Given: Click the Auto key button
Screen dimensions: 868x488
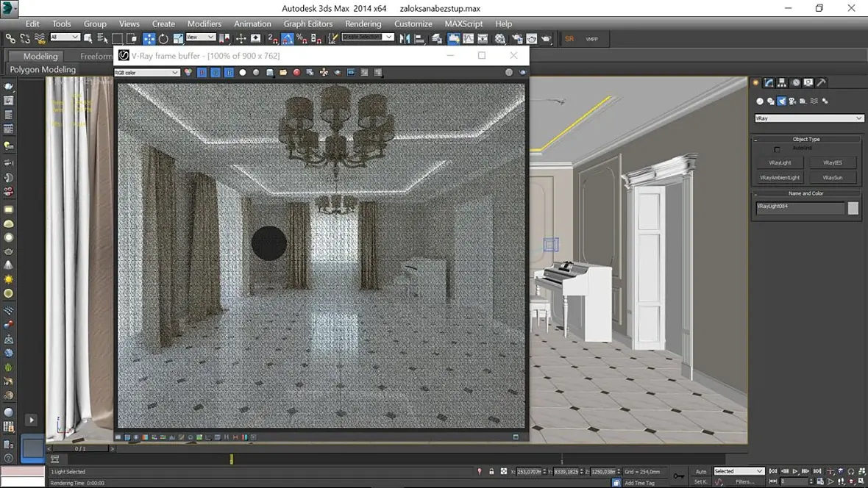Looking at the screenshot, I should pos(701,471).
